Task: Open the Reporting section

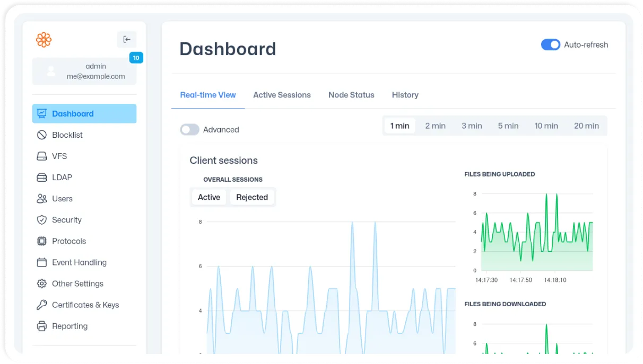Action: [x=69, y=326]
